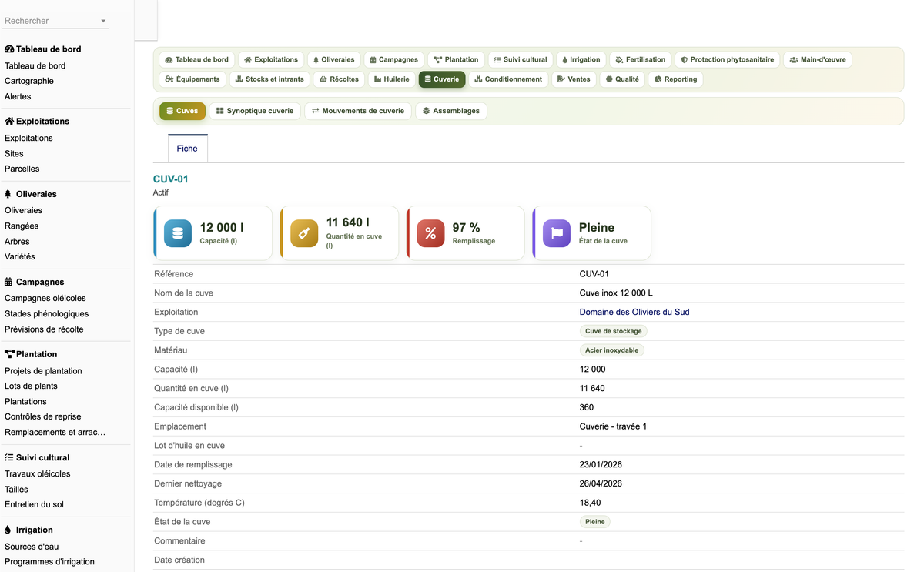Open Suivi cultural in the top bar
The width and height of the screenshot is (924, 572).
pyautogui.click(x=521, y=59)
